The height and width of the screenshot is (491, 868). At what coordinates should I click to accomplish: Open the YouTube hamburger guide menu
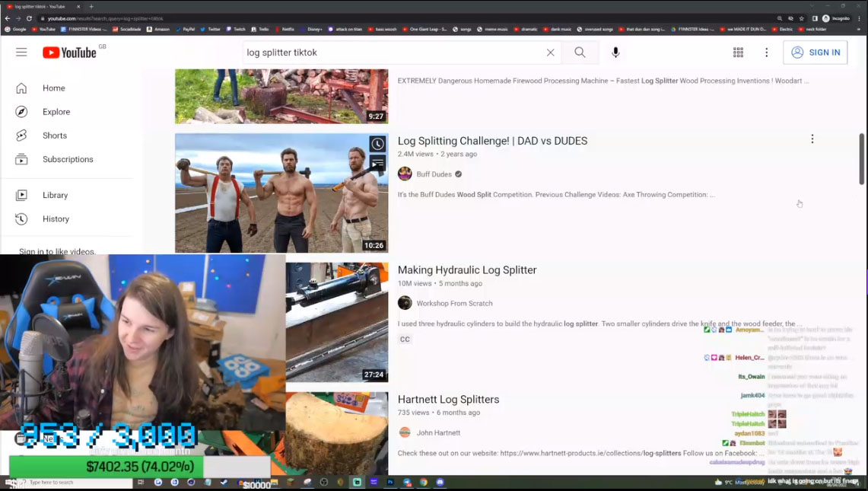point(21,52)
